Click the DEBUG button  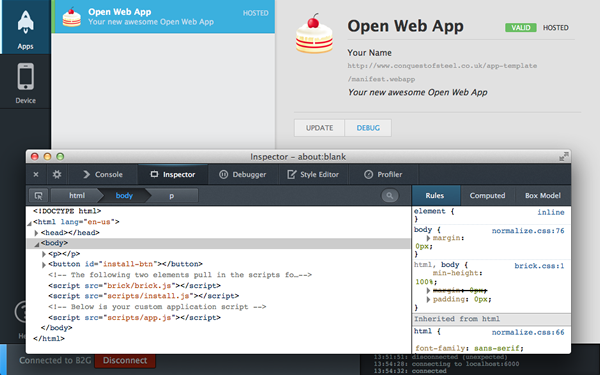coord(368,128)
